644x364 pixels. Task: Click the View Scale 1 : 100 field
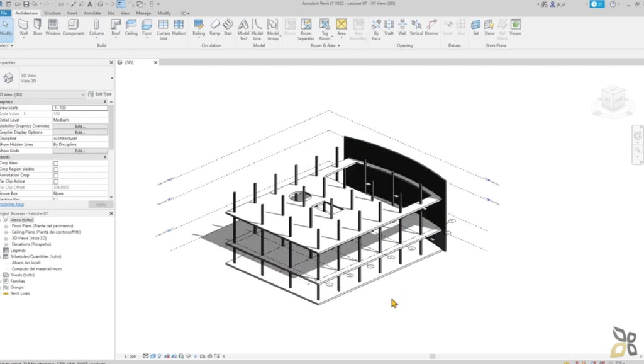coord(80,108)
